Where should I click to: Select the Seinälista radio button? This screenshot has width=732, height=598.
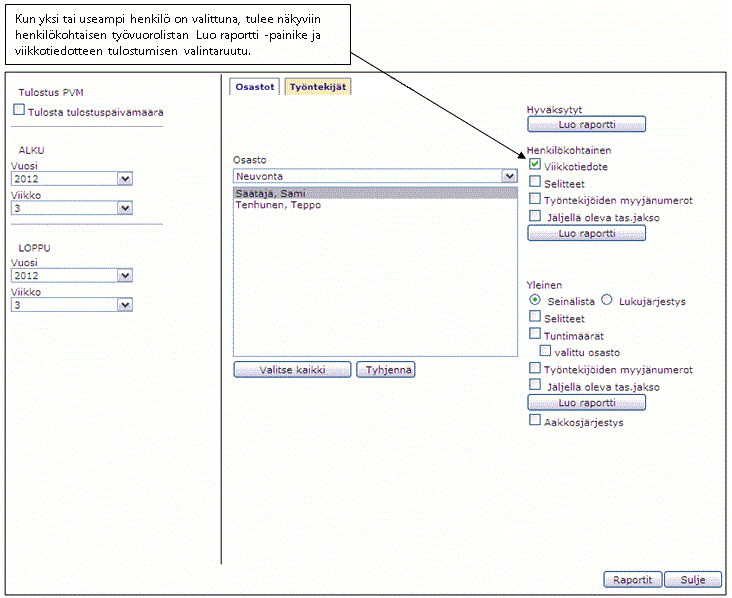[535, 300]
